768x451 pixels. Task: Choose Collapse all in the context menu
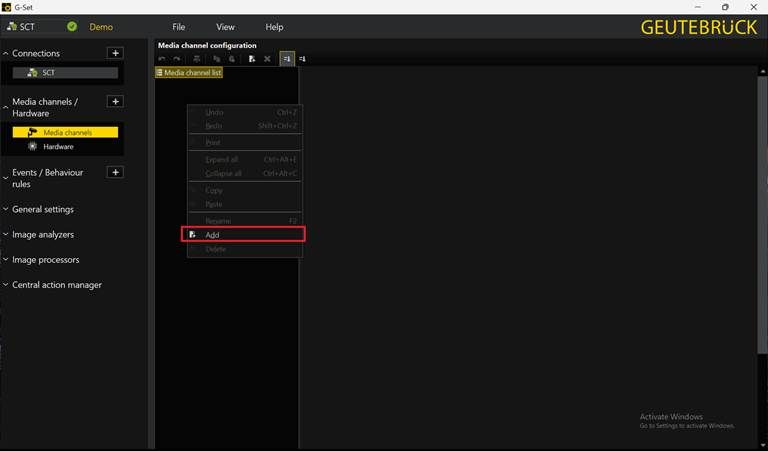pyautogui.click(x=245, y=173)
